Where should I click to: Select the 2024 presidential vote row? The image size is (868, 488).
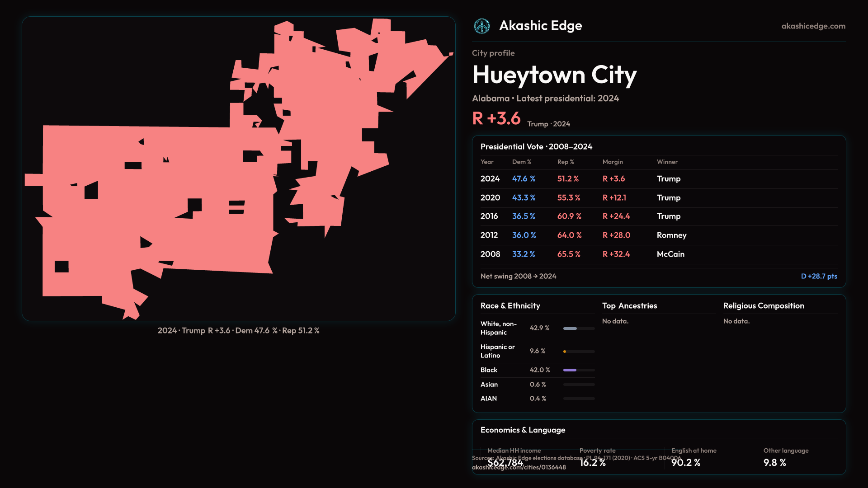click(658, 179)
